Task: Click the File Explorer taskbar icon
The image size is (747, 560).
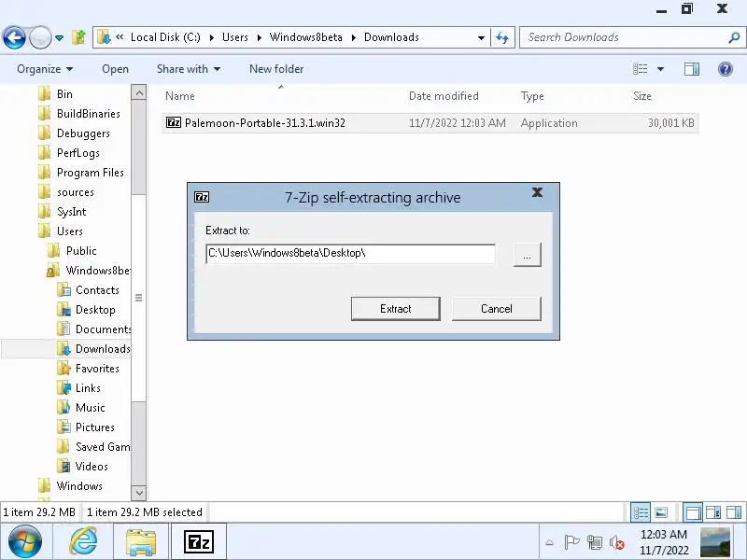Action: tap(141, 542)
